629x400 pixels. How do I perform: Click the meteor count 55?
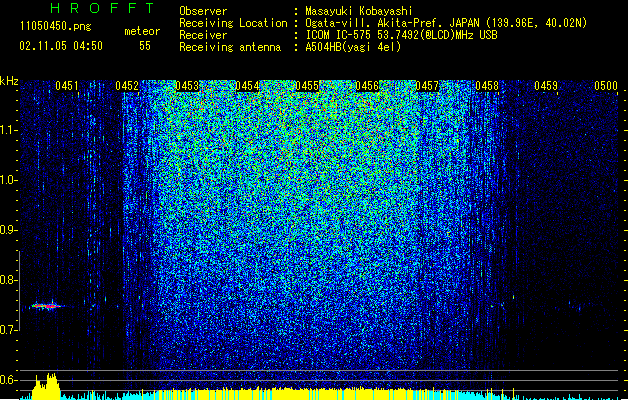(x=145, y=46)
